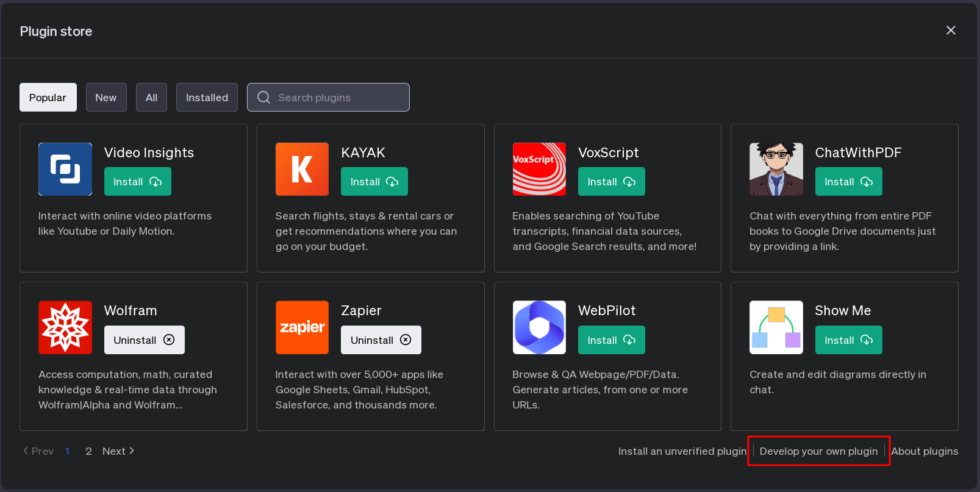Uninstall the Wolfram plugin
This screenshot has width=980, height=492.
(144, 340)
